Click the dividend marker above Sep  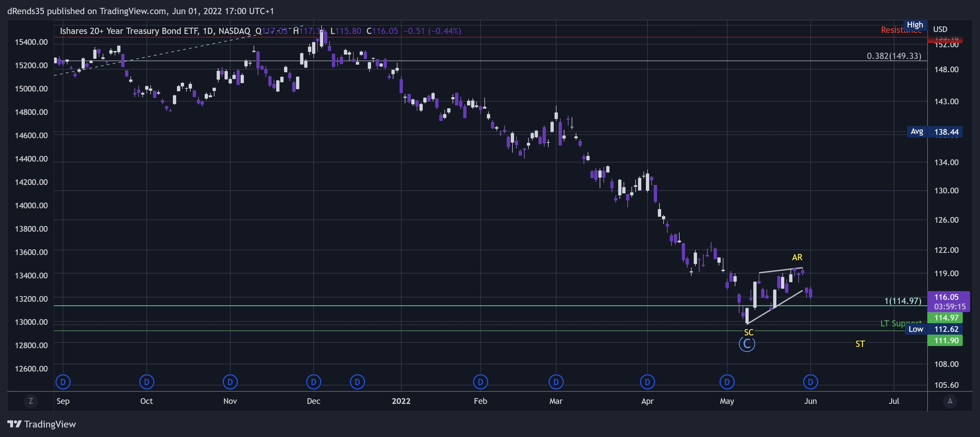tap(63, 382)
